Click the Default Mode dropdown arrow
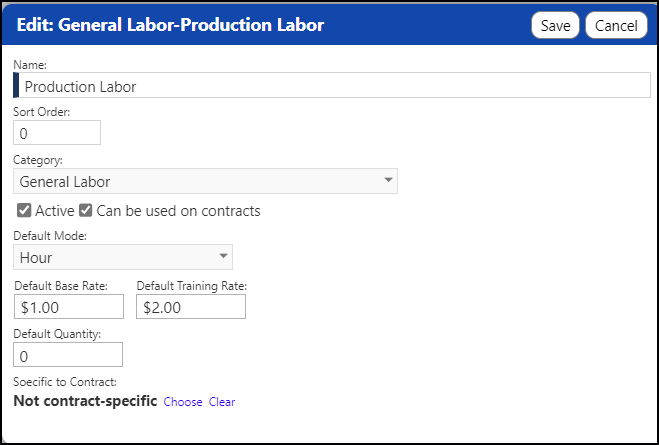Screen dimensions: 659x445 click(x=223, y=256)
